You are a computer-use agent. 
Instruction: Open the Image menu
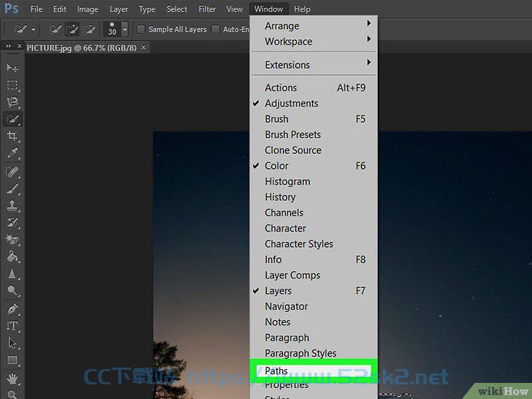pyautogui.click(x=88, y=9)
